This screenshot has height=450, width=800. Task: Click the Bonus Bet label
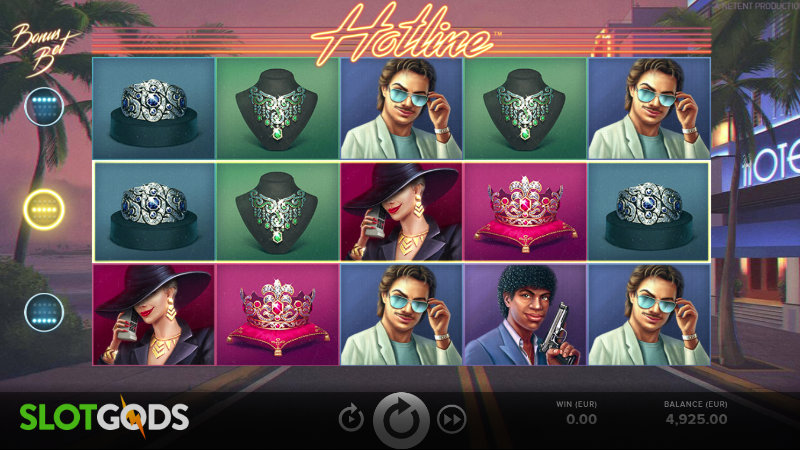[42, 49]
